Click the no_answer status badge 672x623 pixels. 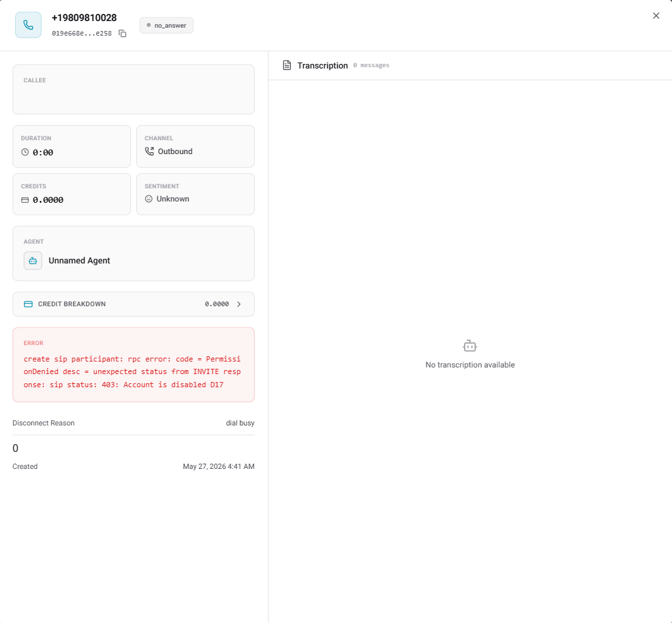(x=167, y=25)
